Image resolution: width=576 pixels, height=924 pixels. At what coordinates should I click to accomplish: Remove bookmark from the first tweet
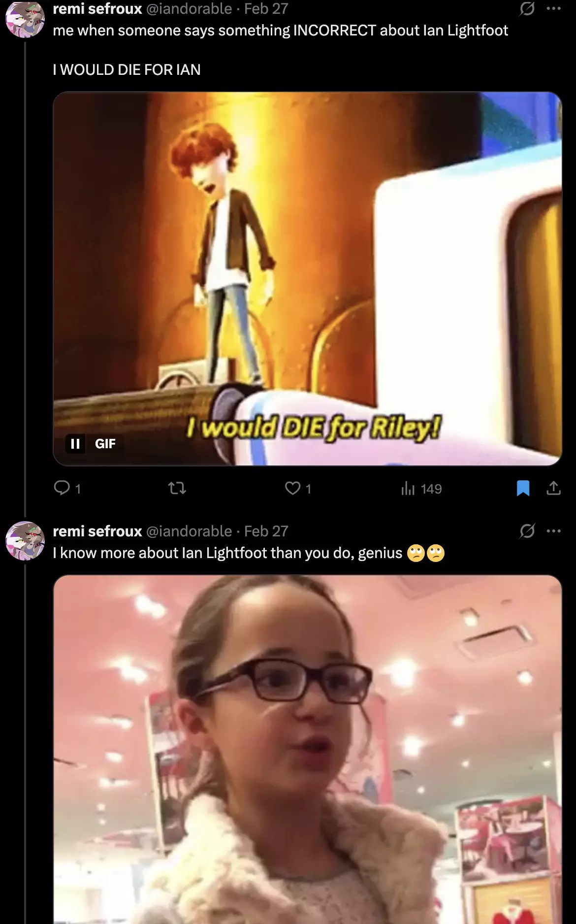pyautogui.click(x=523, y=488)
